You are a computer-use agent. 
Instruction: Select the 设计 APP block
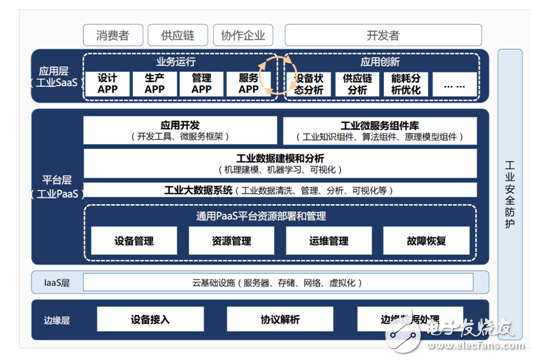107,84
